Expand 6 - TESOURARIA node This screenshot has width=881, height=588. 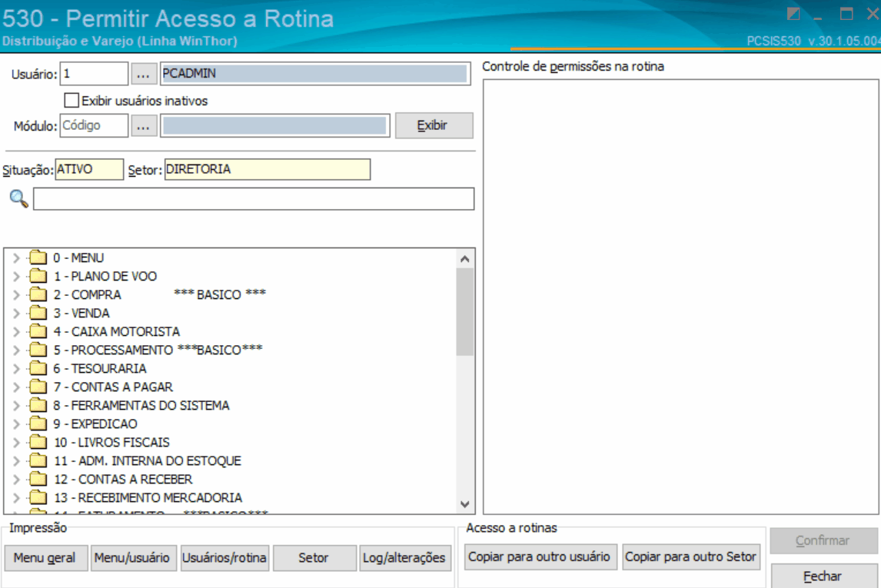(16, 368)
